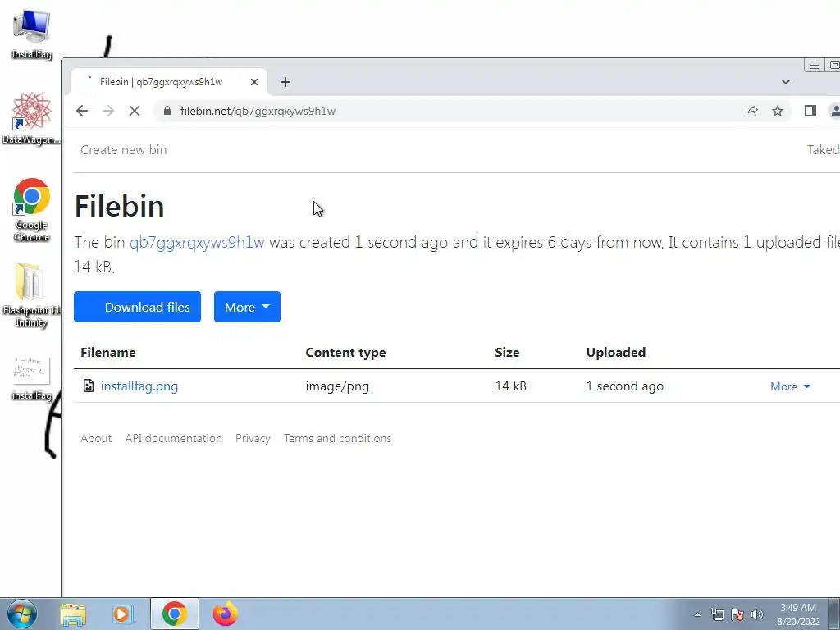Open the bin link qb7ggxrqxyws9h1w
Viewport: 840px width, 630px height.
click(197, 242)
